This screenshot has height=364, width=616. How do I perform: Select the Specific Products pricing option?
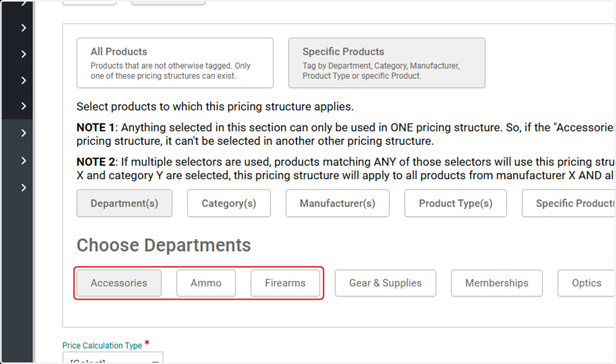click(387, 63)
